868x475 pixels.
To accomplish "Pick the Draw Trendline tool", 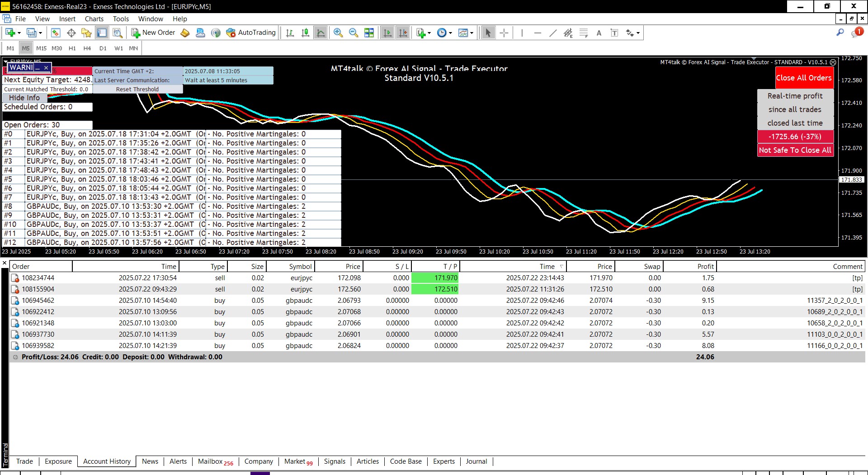I will tap(553, 33).
